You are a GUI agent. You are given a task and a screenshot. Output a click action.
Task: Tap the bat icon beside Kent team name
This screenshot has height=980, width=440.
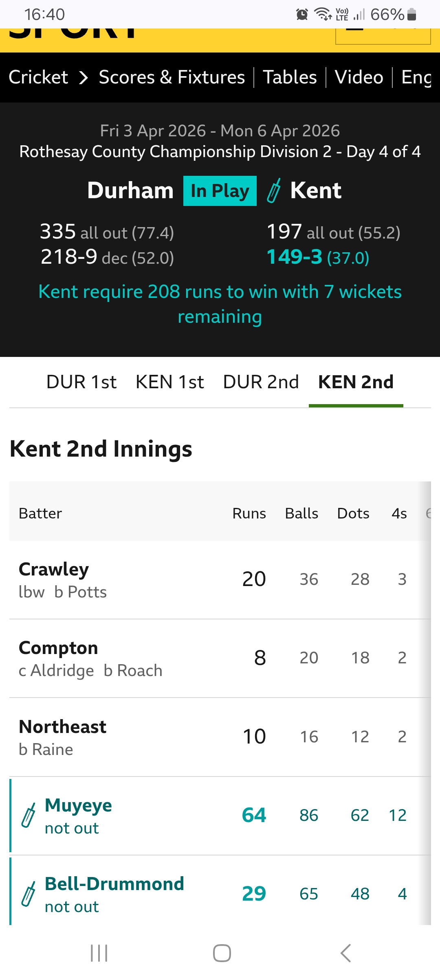click(x=274, y=190)
